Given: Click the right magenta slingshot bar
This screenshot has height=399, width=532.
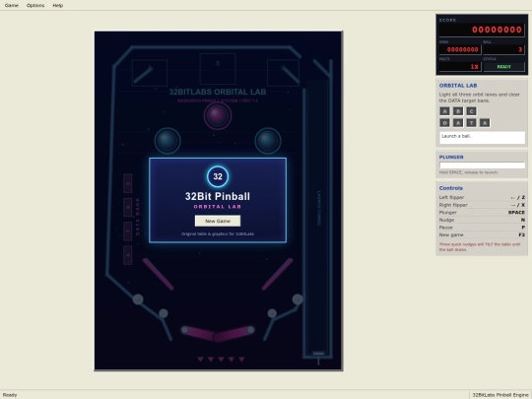Looking at the screenshot, I should 277,274.
